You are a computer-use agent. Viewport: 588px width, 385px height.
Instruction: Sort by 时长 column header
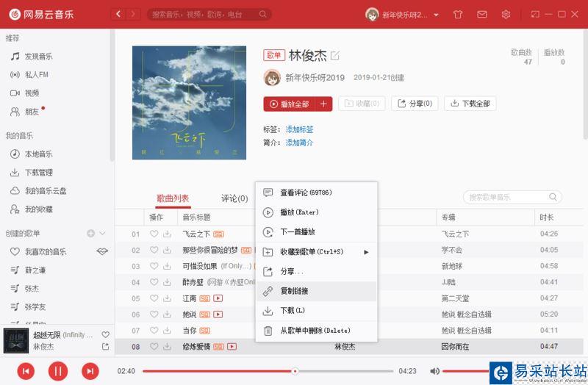point(546,217)
